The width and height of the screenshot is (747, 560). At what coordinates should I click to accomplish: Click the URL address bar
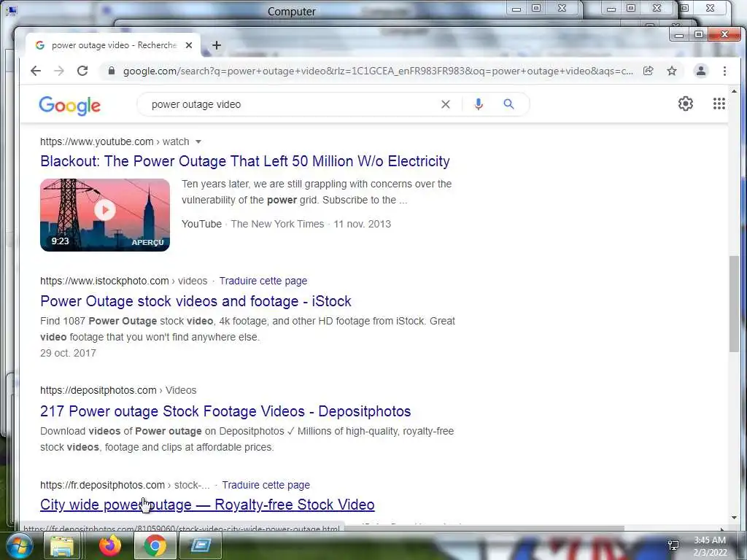point(378,71)
